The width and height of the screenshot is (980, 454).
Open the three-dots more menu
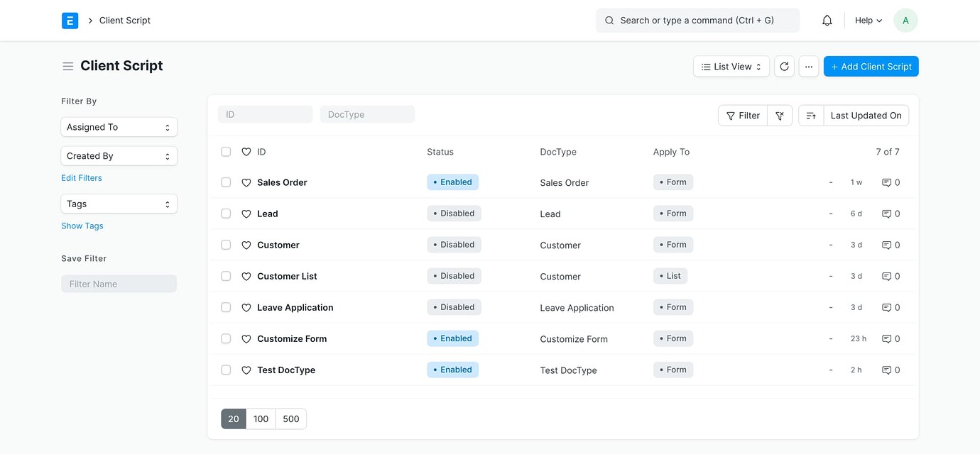click(x=809, y=67)
